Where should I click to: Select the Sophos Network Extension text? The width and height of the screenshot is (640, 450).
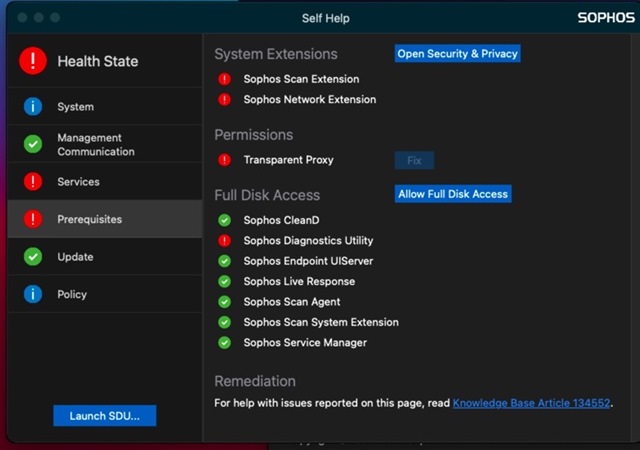click(310, 99)
